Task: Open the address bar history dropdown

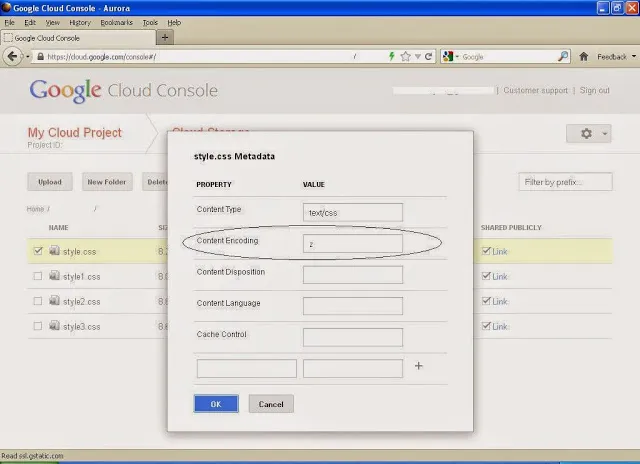Action: (418, 56)
